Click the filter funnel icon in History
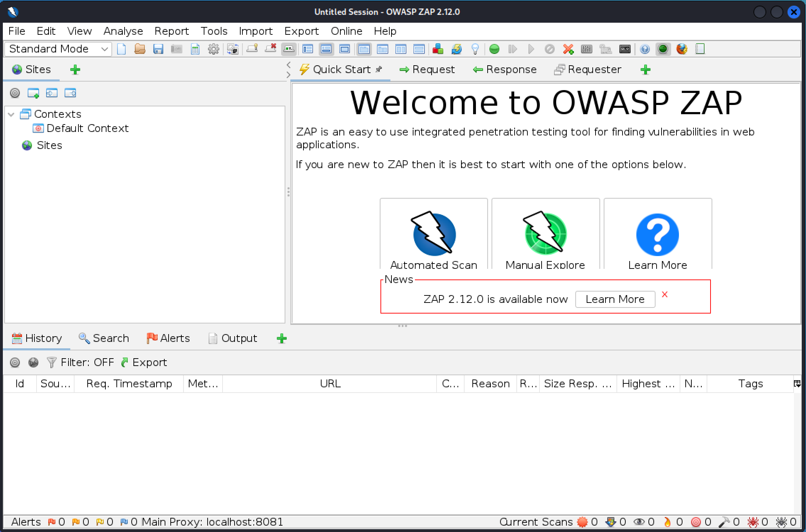 click(x=52, y=362)
